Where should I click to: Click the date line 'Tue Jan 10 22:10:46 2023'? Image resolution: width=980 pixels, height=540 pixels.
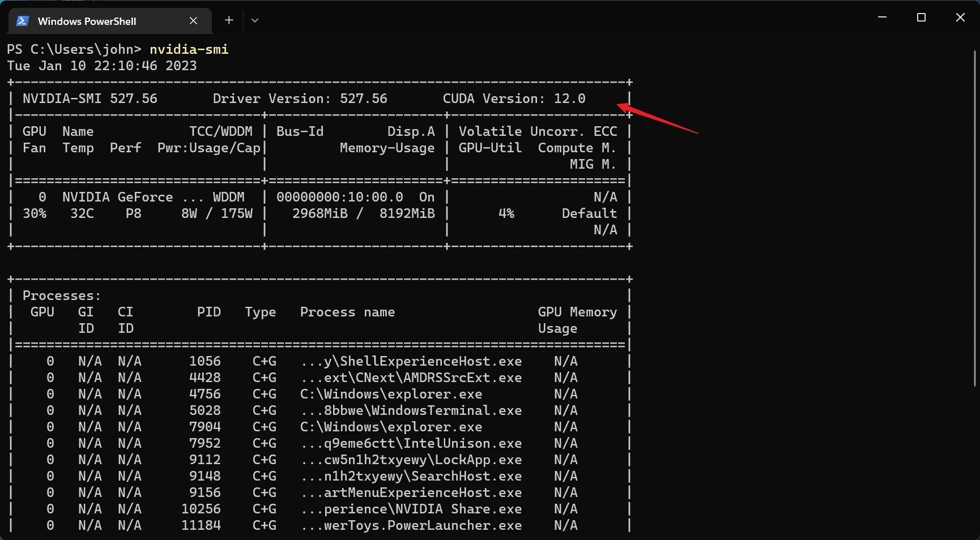(x=102, y=66)
